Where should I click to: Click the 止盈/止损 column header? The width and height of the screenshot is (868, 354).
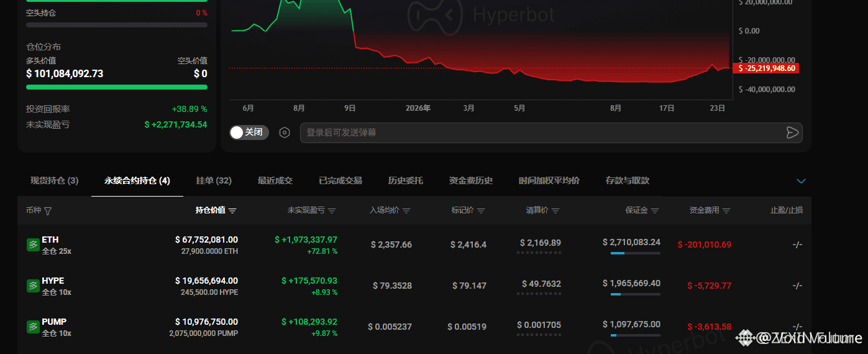(x=787, y=210)
